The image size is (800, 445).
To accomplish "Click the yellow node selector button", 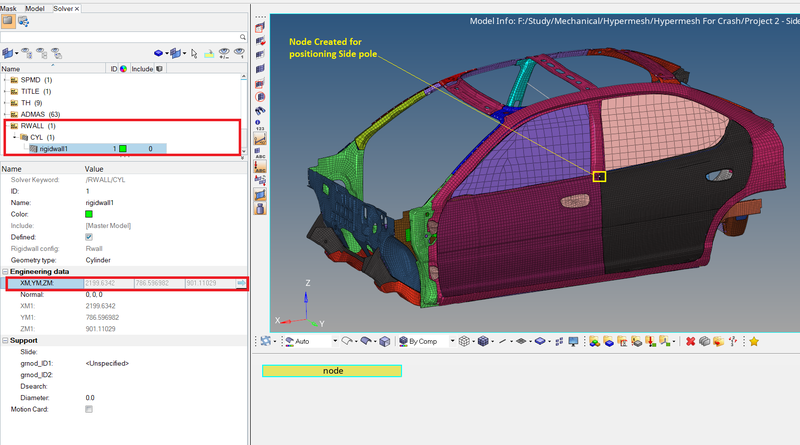I will click(332, 371).
